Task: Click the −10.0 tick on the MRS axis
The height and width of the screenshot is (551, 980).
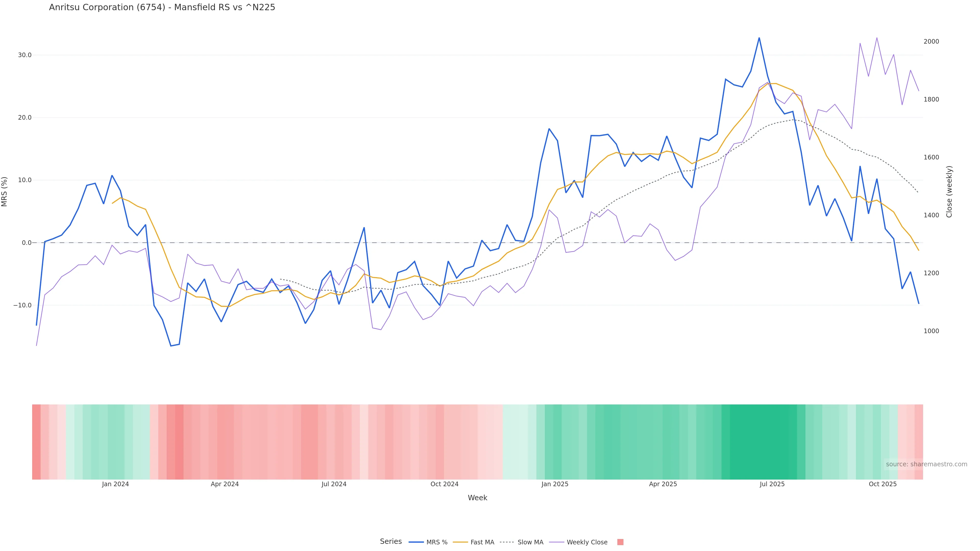Action: click(23, 305)
